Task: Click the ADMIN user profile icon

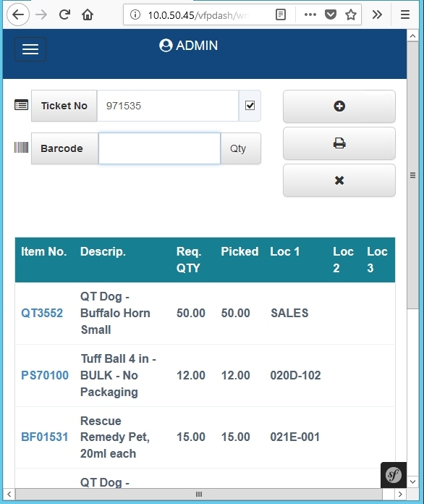Action: coord(166,46)
